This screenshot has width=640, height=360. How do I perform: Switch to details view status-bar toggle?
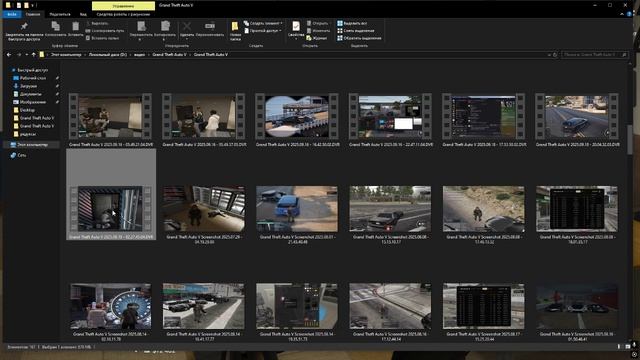619,347
